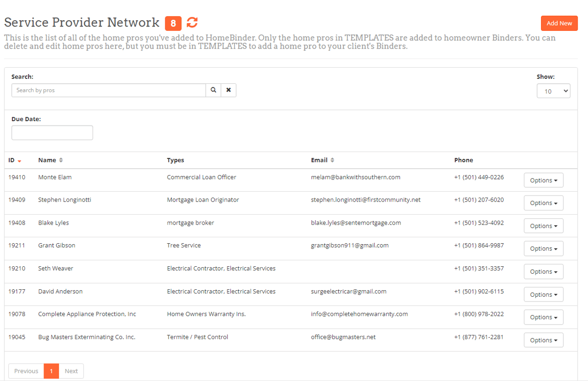Click the orange badge showing 8
Screen dimensions: 588x381
pos(173,23)
